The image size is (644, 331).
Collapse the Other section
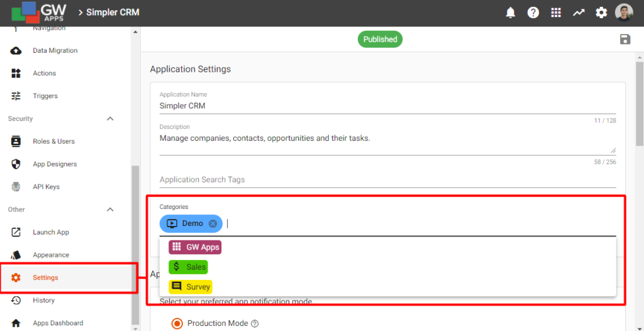click(110, 210)
